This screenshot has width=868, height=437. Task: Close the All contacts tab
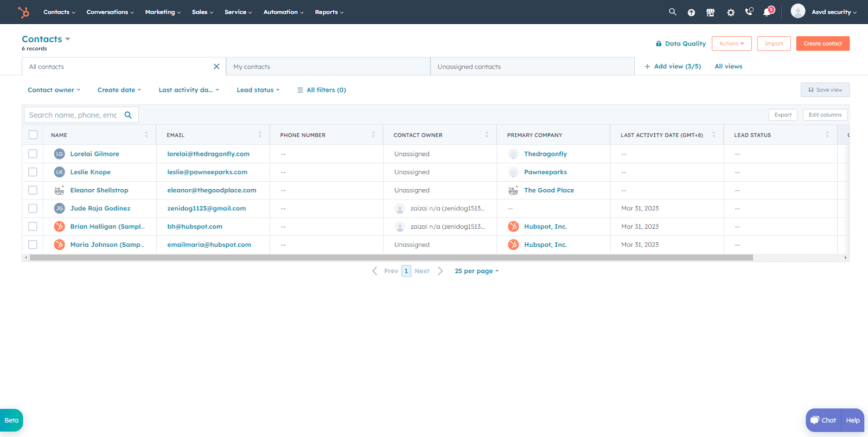[216, 67]
